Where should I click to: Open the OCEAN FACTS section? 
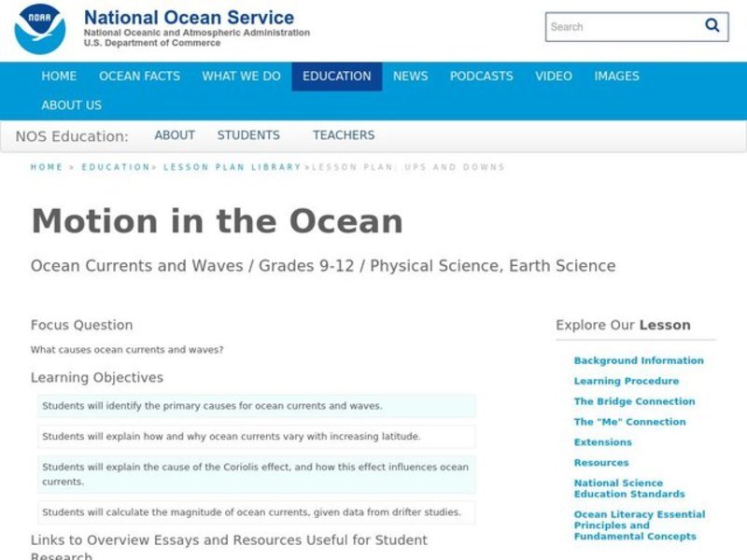tap(140, 77)
